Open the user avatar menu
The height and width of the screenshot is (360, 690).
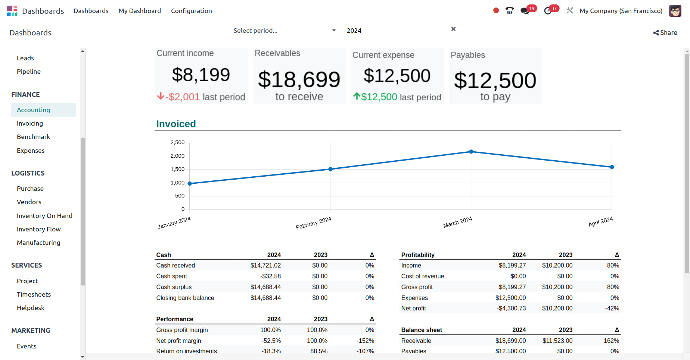675,11
